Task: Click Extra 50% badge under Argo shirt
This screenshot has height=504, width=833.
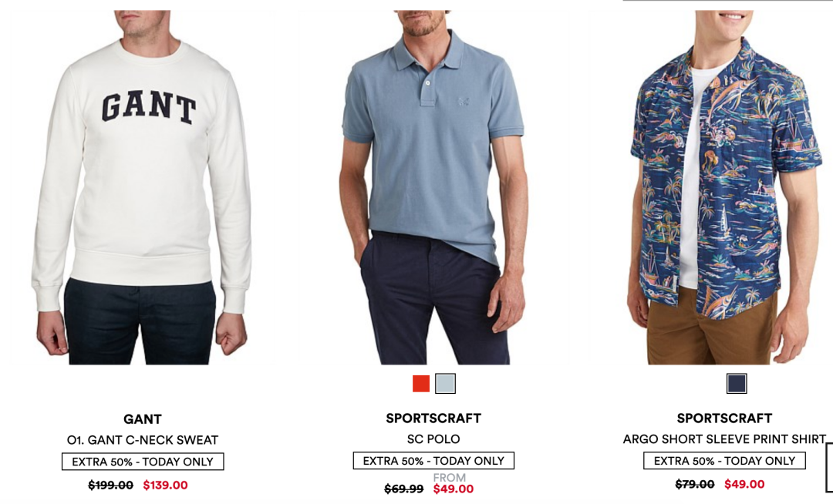Action: coord(724,461)
